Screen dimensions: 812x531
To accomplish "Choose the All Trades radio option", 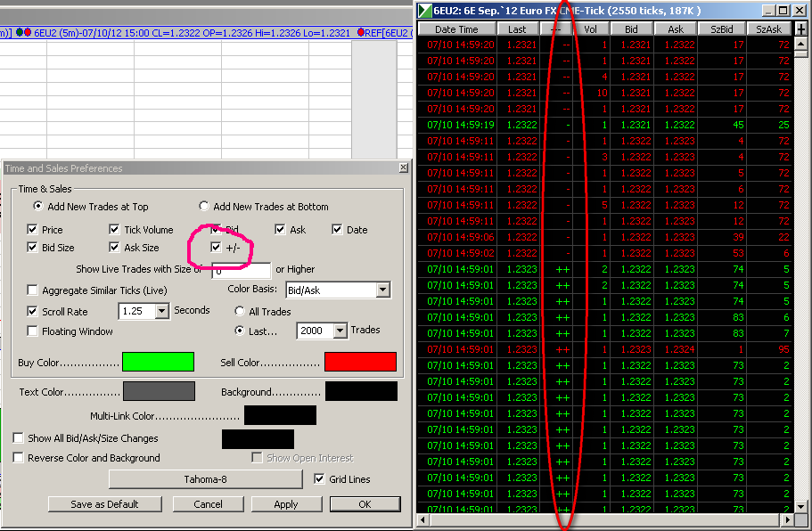I will (x=240, y=312).
